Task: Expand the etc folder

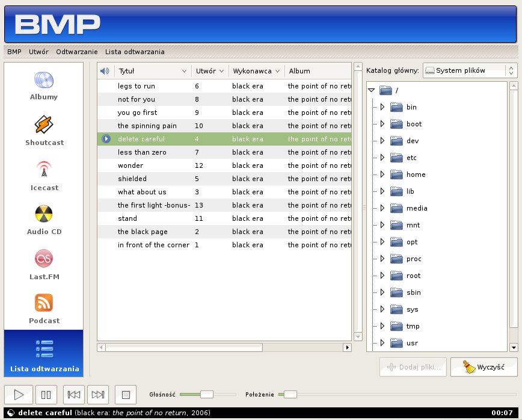Action: click(x=382, y=158)
